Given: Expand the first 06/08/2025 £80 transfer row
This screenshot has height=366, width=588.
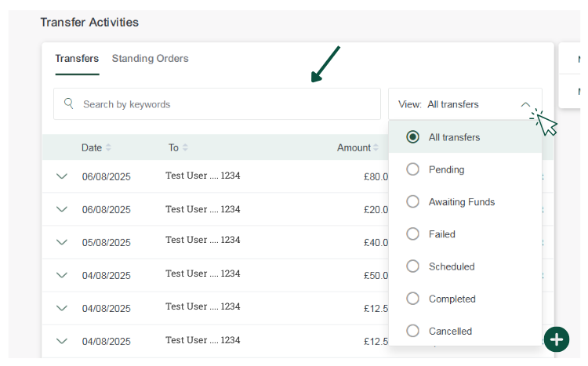Looking at the screenshot, I should pos(62,176).
